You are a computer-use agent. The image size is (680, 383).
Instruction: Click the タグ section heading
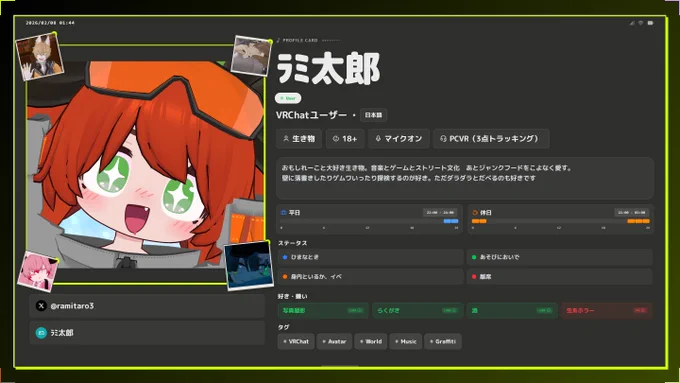click(283, 327)
